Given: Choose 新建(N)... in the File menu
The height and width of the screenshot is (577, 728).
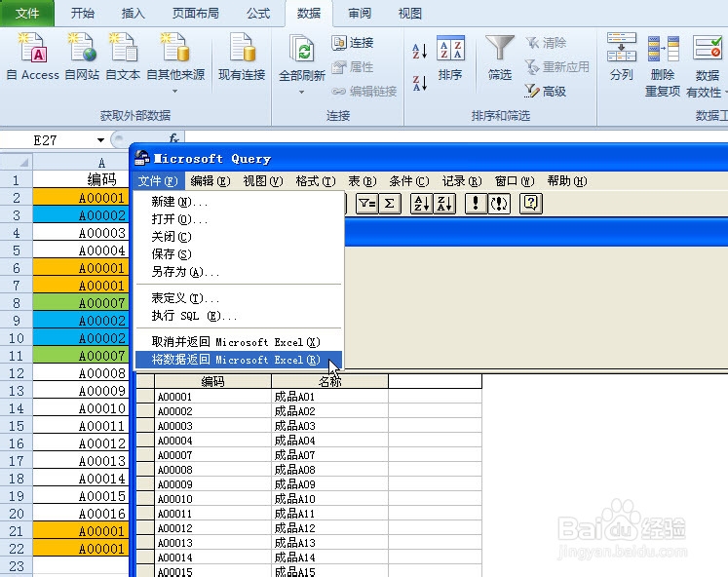Looking at the screenshot, I should click(239, 202).
